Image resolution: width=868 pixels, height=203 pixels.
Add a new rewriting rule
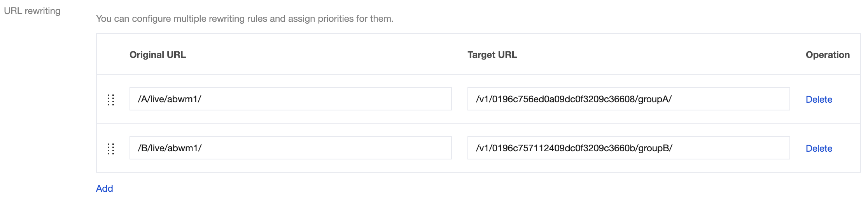click(104, 189)
